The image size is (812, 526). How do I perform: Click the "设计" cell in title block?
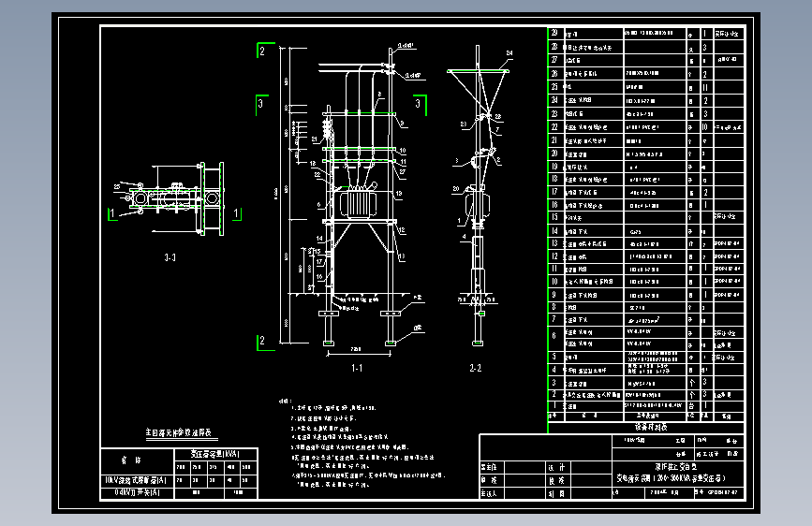(556, 467)
